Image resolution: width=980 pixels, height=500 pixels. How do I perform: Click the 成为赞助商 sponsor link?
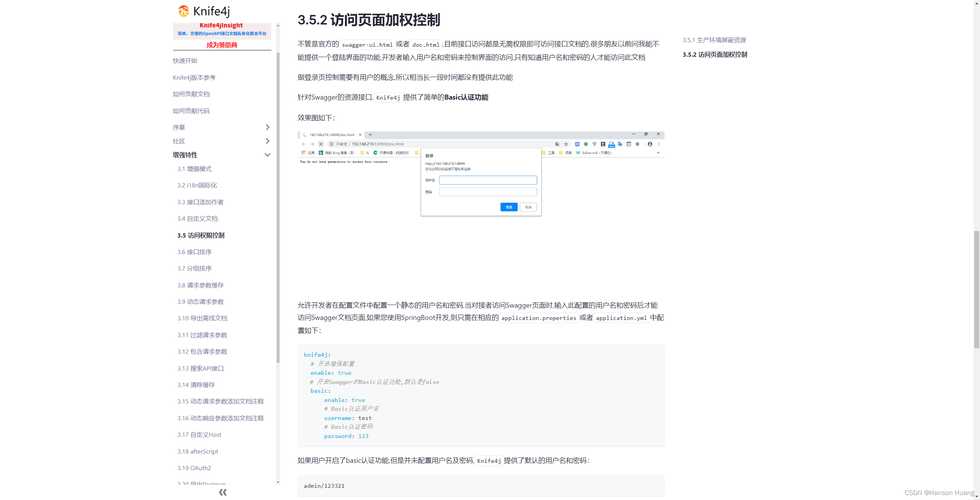(x=222, y=45)
